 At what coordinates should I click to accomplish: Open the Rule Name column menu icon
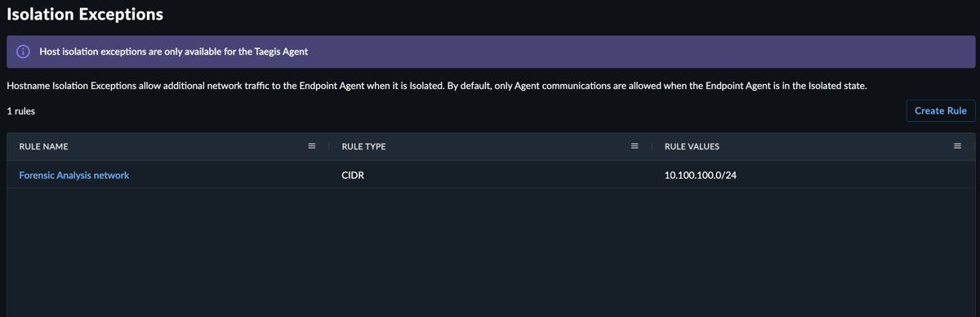[311, 146]
